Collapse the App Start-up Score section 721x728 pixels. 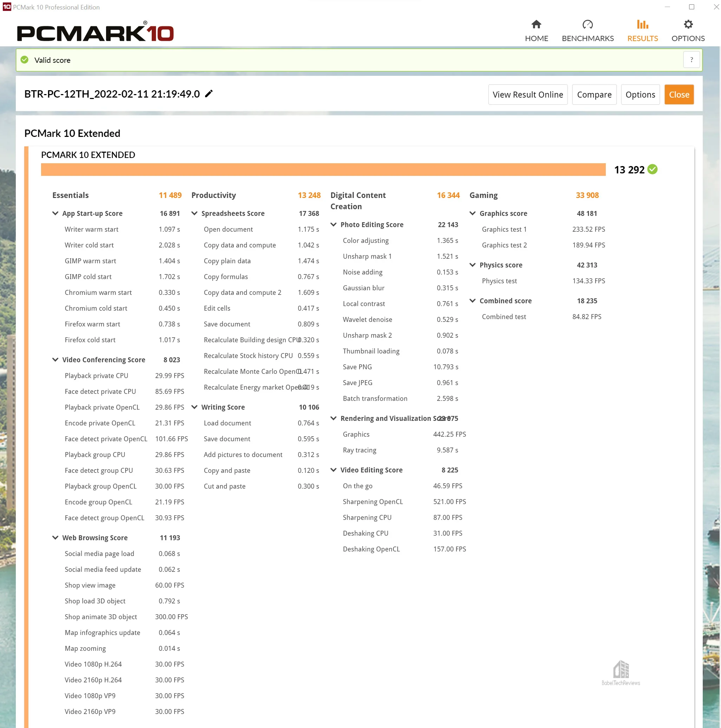point(55,214)
